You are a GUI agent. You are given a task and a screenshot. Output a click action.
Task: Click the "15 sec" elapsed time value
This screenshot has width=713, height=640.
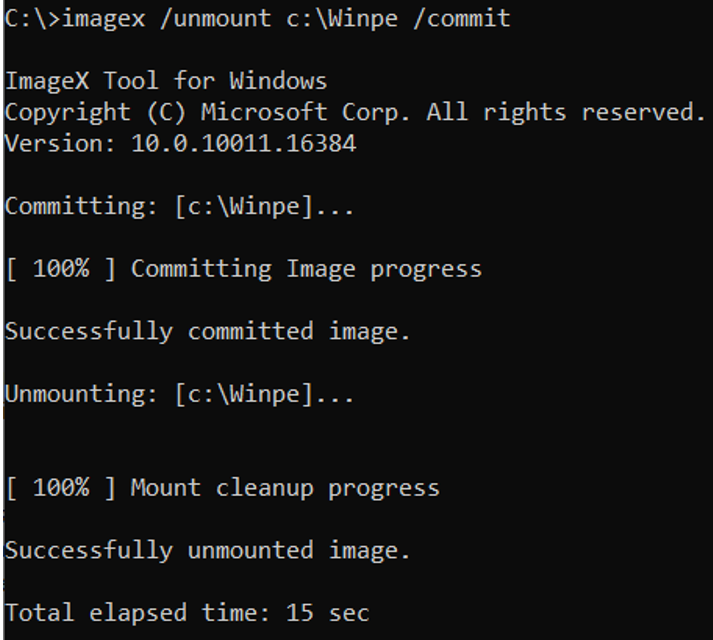327,612
